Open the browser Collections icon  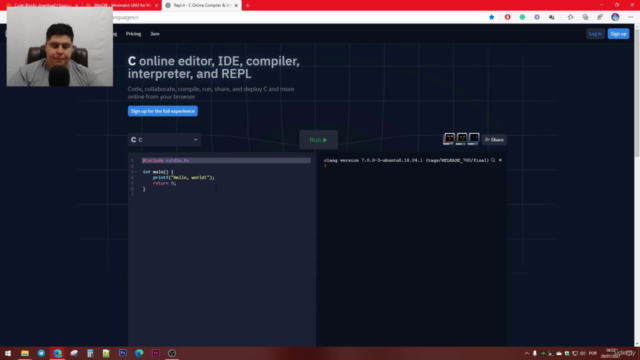(x=585, y=17)
